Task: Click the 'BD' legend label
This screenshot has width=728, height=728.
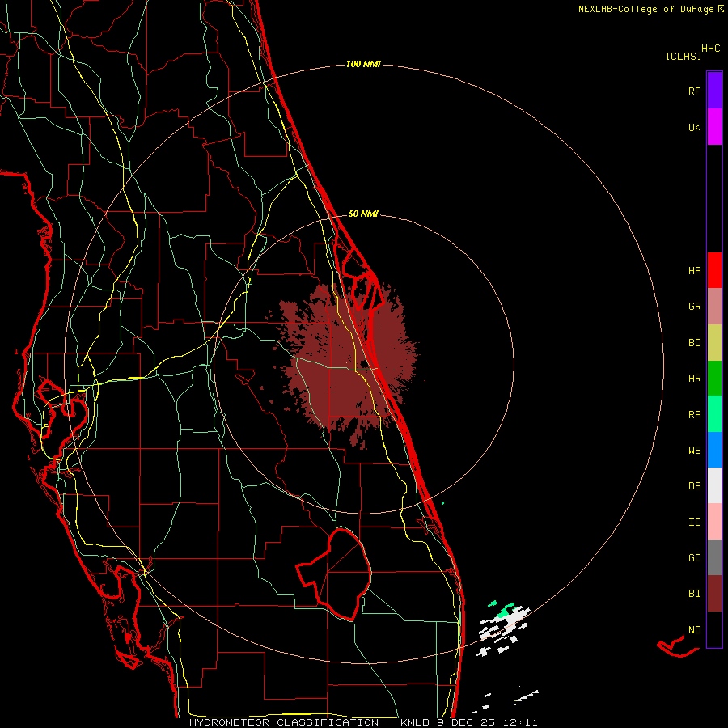Action: pyautogui.click(x=695, y=343)
